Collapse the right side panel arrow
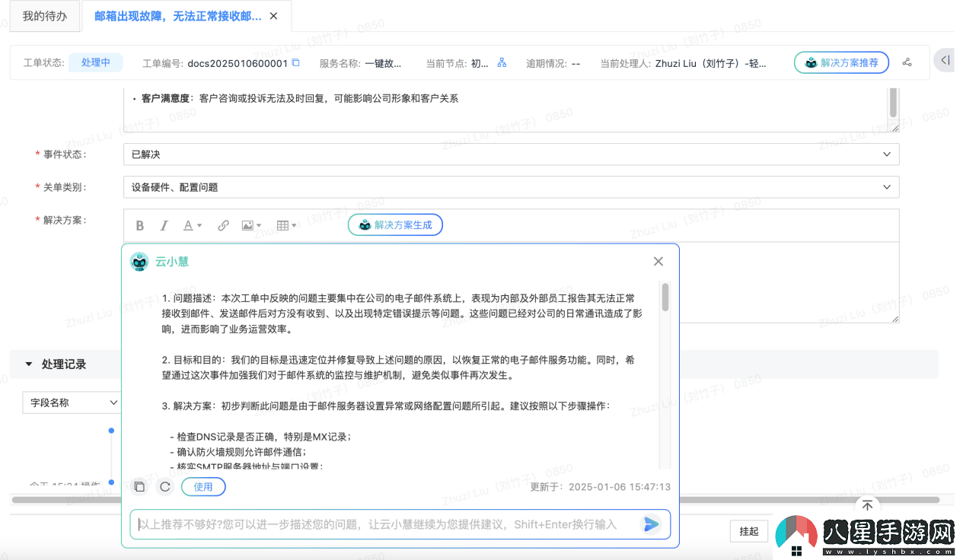The height and width of the screenshot is (560, 963). tap(945, 60)
